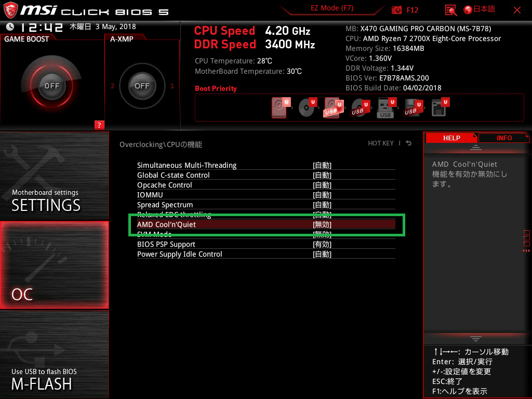This screenshot has width=532, height=399.
Task: Click the screenshot camera icon
Action: (396, 10)
